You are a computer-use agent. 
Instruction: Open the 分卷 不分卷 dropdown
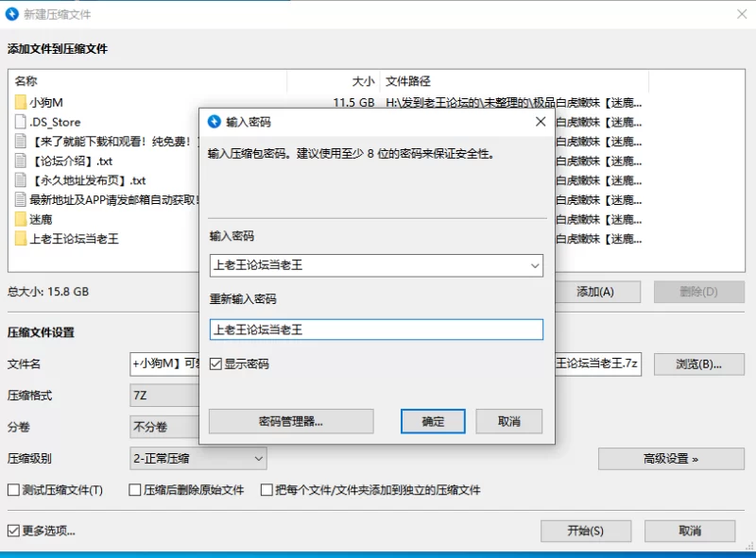(163, 427)
